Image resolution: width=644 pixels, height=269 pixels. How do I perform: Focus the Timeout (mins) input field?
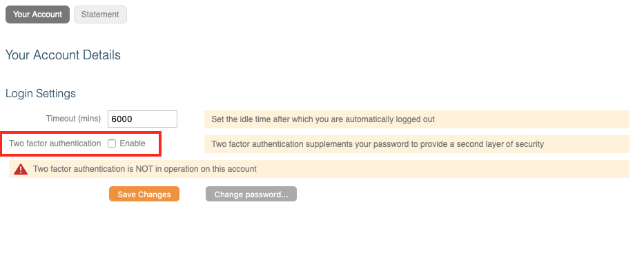pyautogui.click(x=142, y=119)
